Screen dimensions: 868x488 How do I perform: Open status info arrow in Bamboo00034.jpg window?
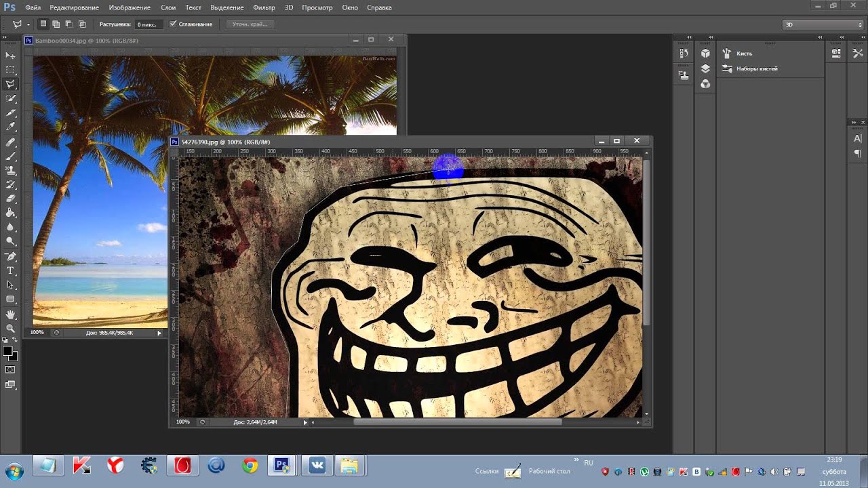click(159, 333)
